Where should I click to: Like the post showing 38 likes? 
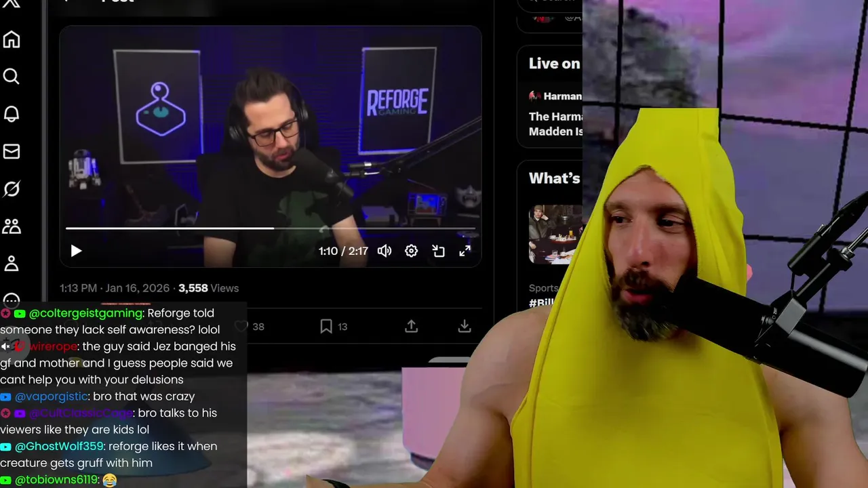pyautogui.click(x=250, y=327)
